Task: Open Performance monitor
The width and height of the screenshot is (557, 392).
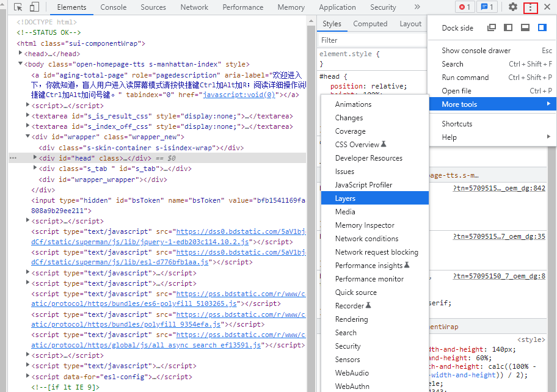Action: click(x=375, y=279)
